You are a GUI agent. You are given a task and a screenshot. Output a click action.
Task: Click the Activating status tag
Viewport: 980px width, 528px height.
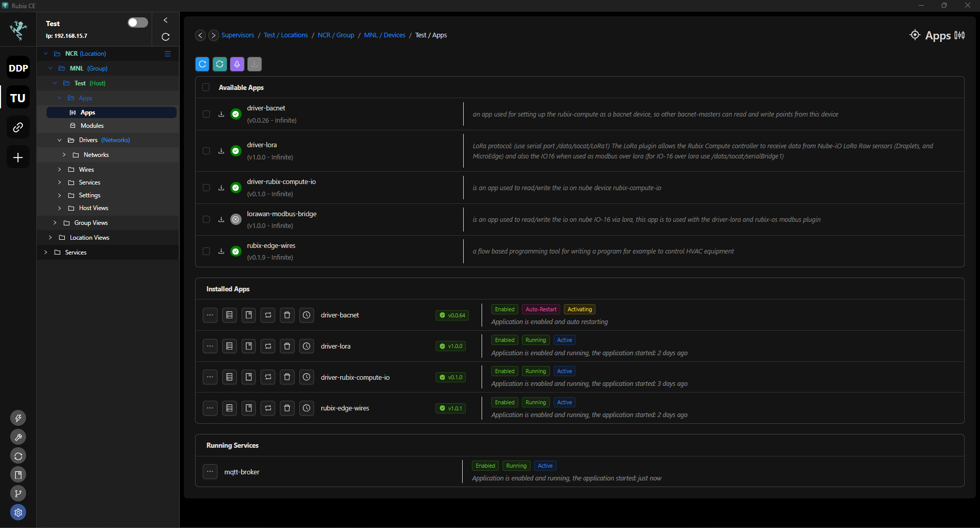tap(580, 309)
